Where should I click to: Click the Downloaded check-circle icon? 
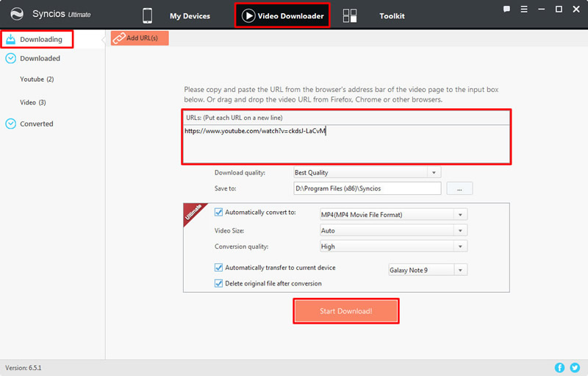[x=10, y=58]
